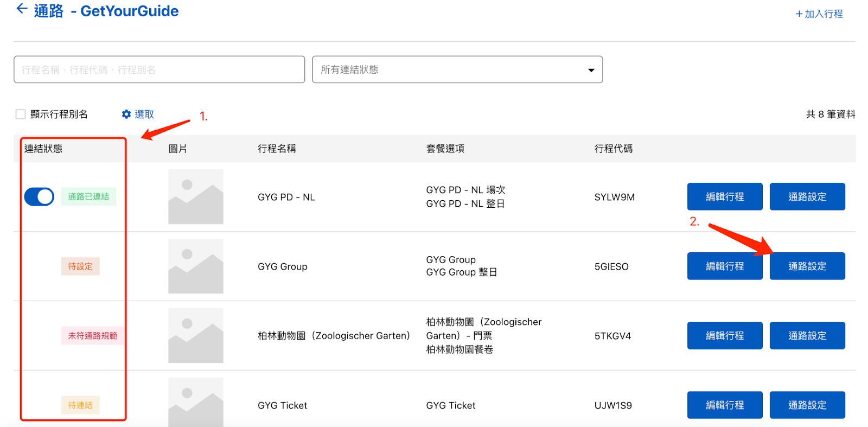The image size is (868, 427).
Task: Click the 加入行程 link
Action: [x=819, y=14]
